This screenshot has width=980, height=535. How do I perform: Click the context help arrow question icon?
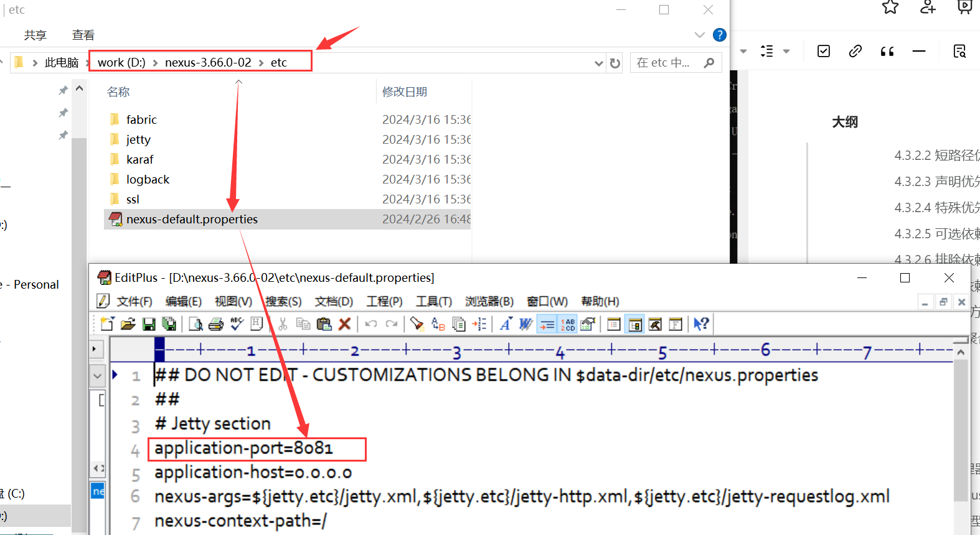tap(701, 324)
